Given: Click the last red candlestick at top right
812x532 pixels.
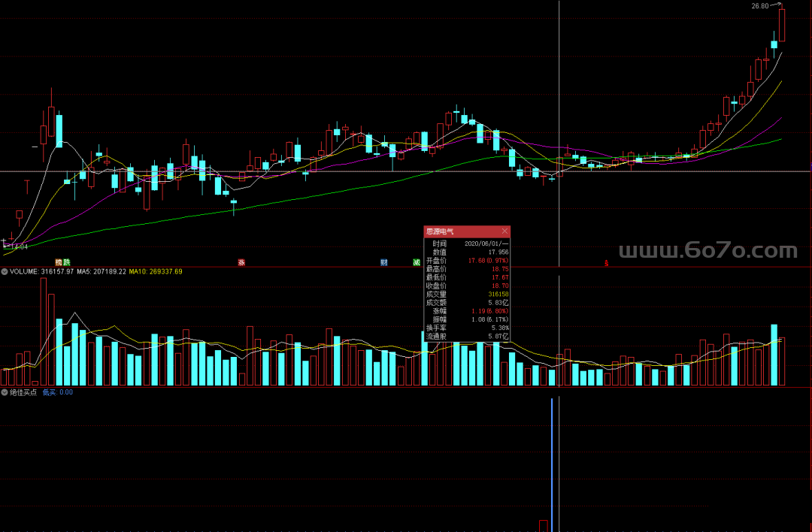Looking at the screenshot, I should 782,25.
